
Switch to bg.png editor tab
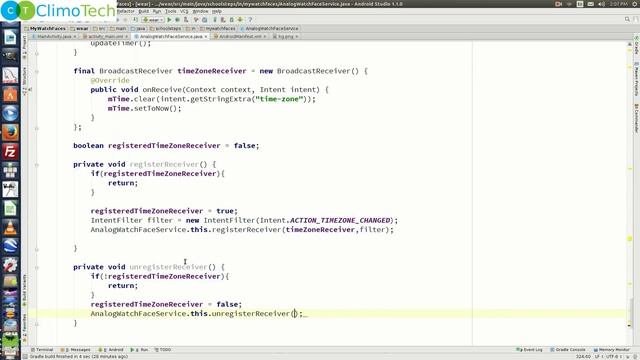285,36
